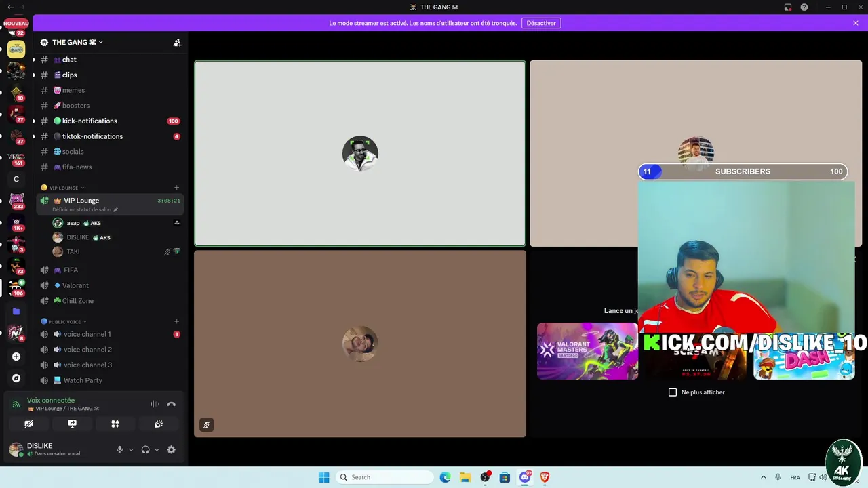Add channel to VIP LOUNGE category
Screen dimensions: 868x488
(176, 188)
